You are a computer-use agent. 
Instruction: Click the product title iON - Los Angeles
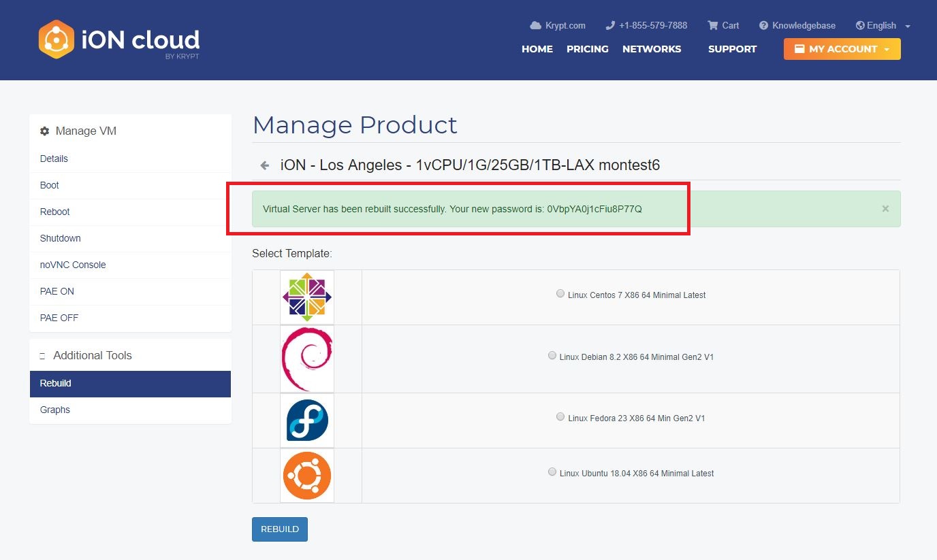(x=470, y=165)
